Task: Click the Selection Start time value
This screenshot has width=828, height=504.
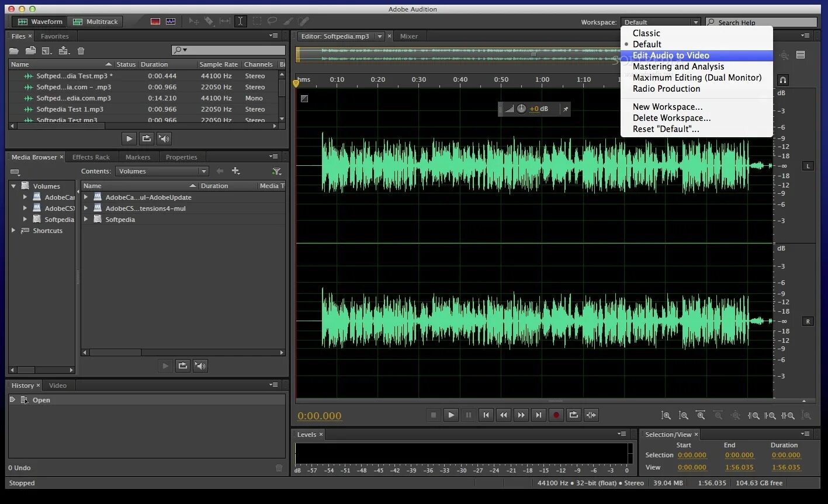Action: (691, 455)
